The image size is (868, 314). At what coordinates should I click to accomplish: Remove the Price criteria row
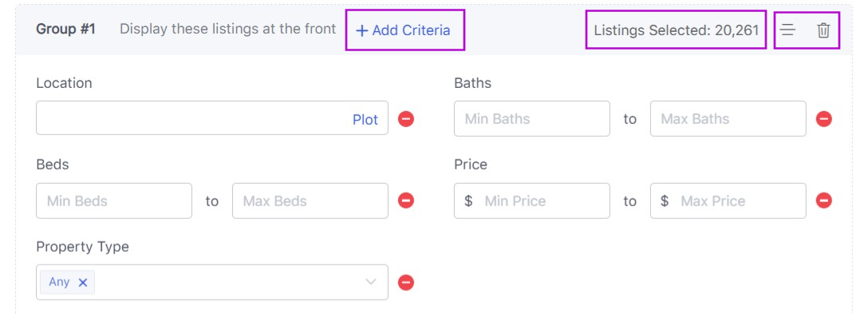click(823, 201)
